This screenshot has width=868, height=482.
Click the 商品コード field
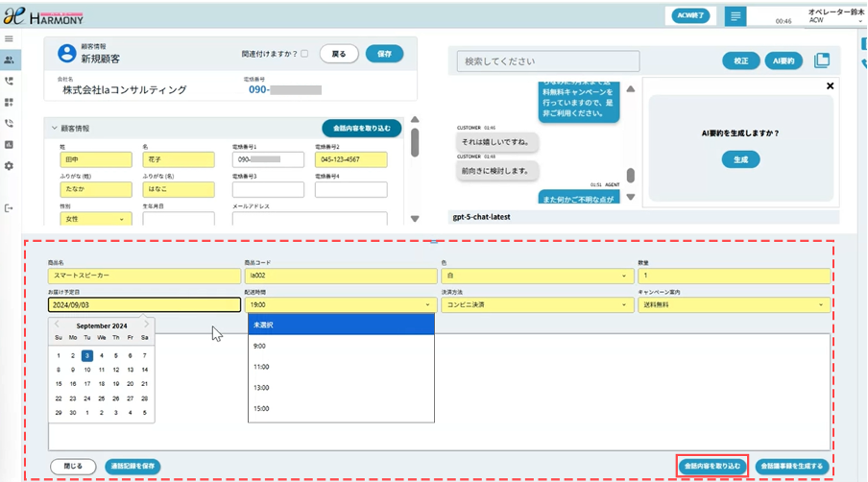tap(341, 276)
